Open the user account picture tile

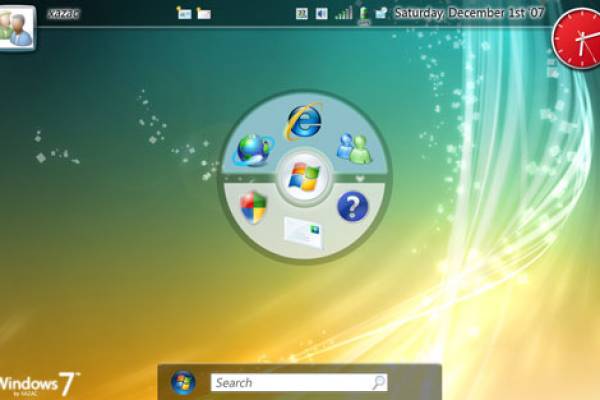tap(17, 27)
